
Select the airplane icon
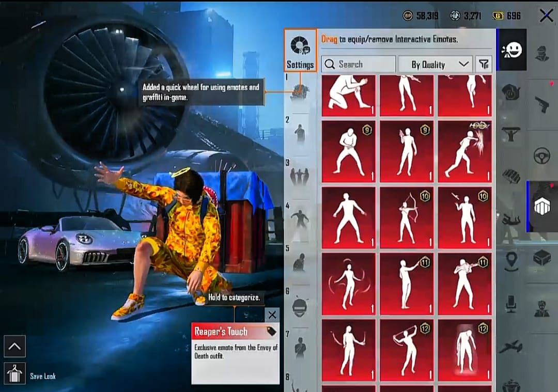coord(512,347)
